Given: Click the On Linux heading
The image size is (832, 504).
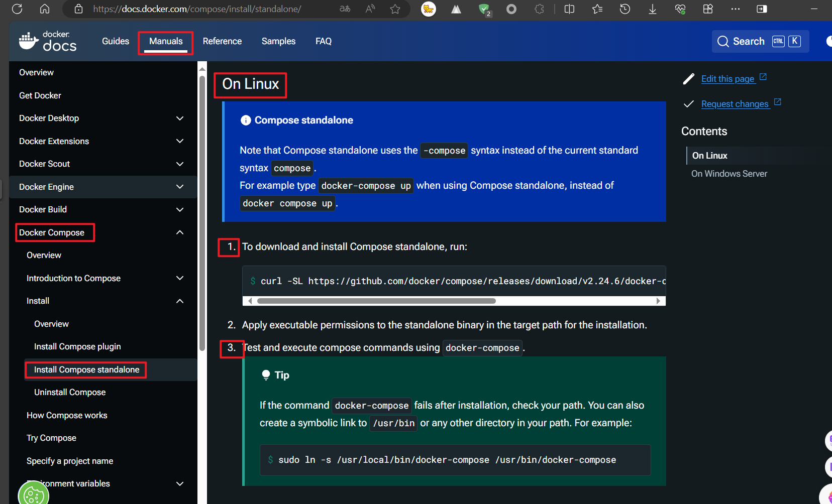Looking at the screenshot, I should click(251, 84).
